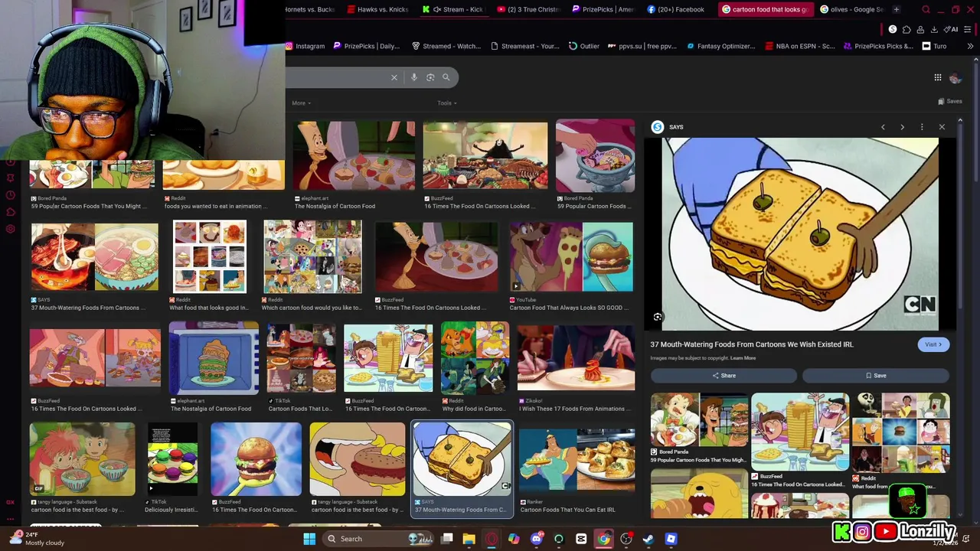Open the Turo bookmark
The width and height of the screenshot is (980, 551).
click(x=935, y=46)
